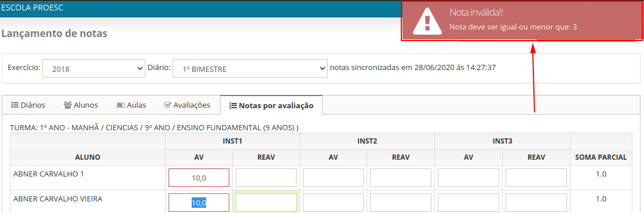Click soma parcial 1.0 for Abner Carvalho Vieira
The image size is (644, 213).
click(x=601, y=199)
